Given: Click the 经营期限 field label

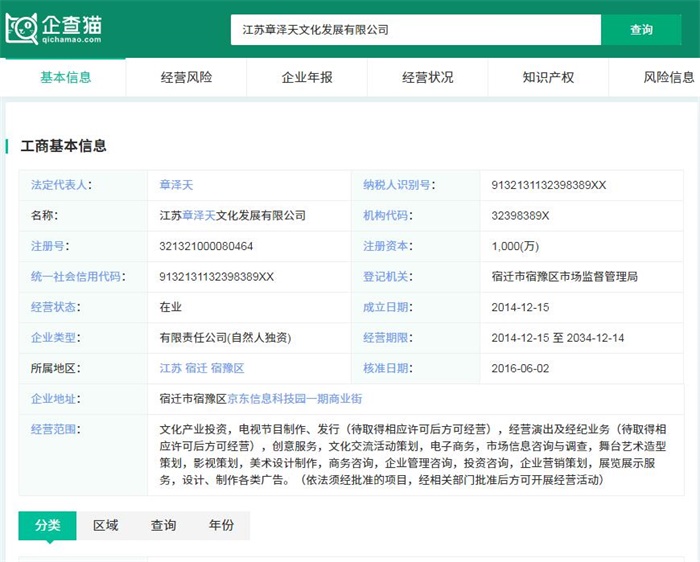Looking at the screenshot, I should click(388, 337).
